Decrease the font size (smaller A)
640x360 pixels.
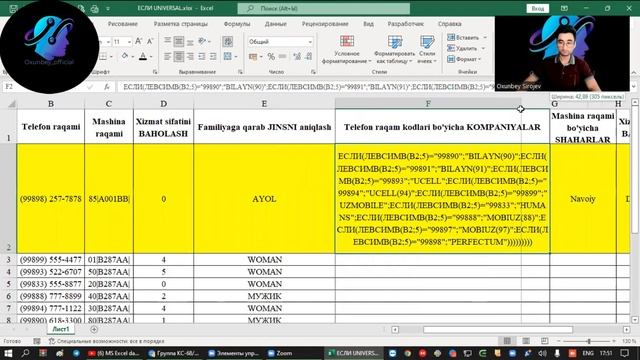tap(150, 41)
